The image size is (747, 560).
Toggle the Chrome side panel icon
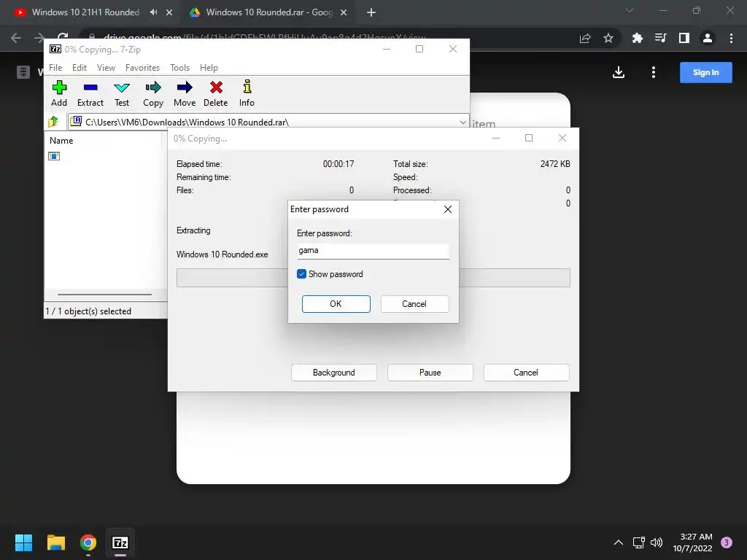684,38
